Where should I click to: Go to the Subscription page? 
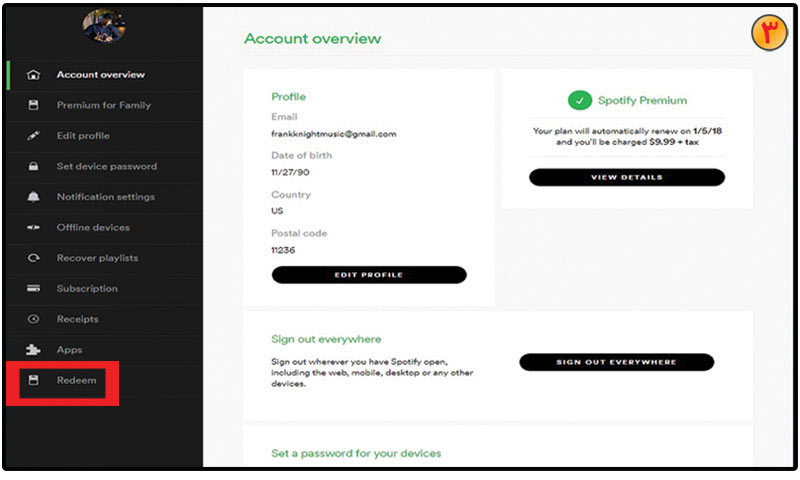[106, 289]
